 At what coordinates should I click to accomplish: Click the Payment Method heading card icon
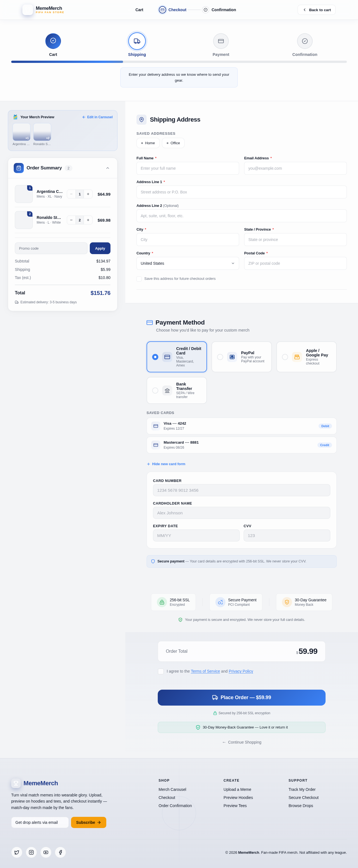point(150,323)
